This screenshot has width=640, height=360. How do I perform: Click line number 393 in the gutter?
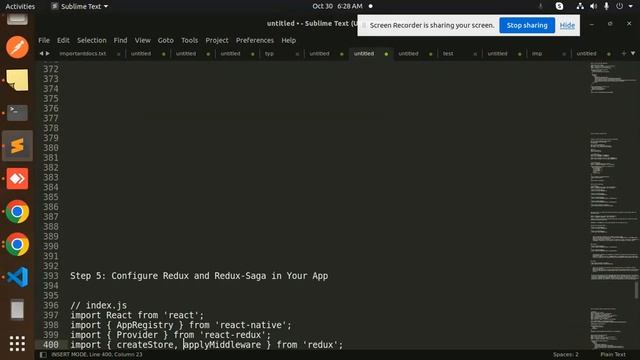(51, 276)
